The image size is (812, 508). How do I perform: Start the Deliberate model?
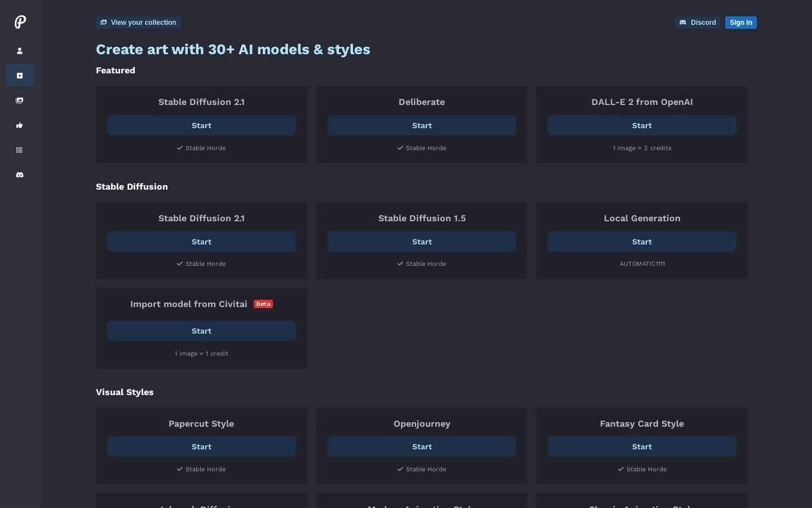pos(421,125)
